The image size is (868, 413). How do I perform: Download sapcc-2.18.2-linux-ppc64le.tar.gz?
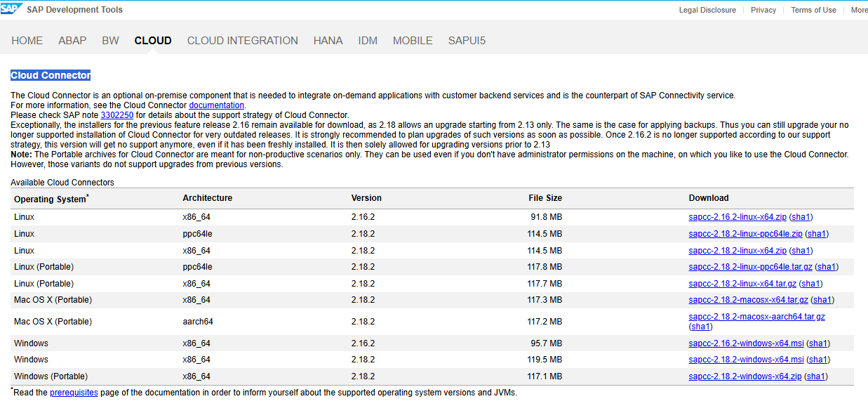pyautogui.click(x=751, y=267)
